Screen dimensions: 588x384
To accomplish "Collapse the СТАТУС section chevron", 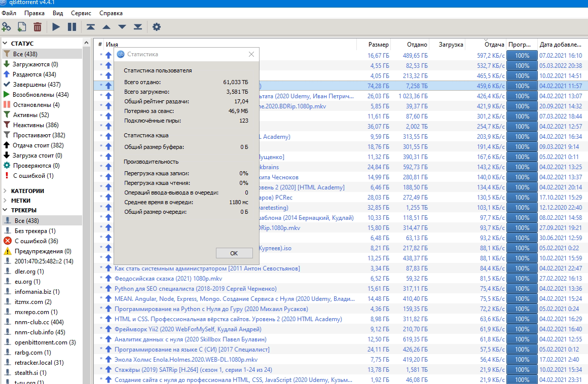I will [x=5, y=44].
